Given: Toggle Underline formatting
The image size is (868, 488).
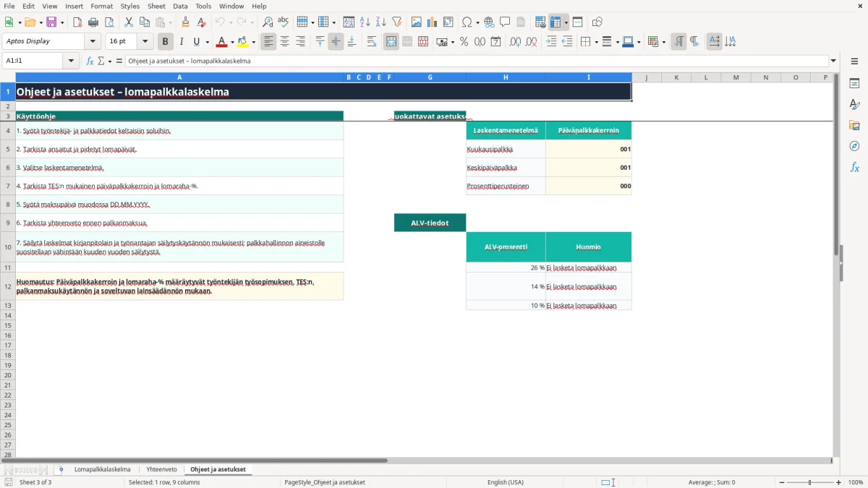Looking at the screenshot, I should tap(196, 42).
